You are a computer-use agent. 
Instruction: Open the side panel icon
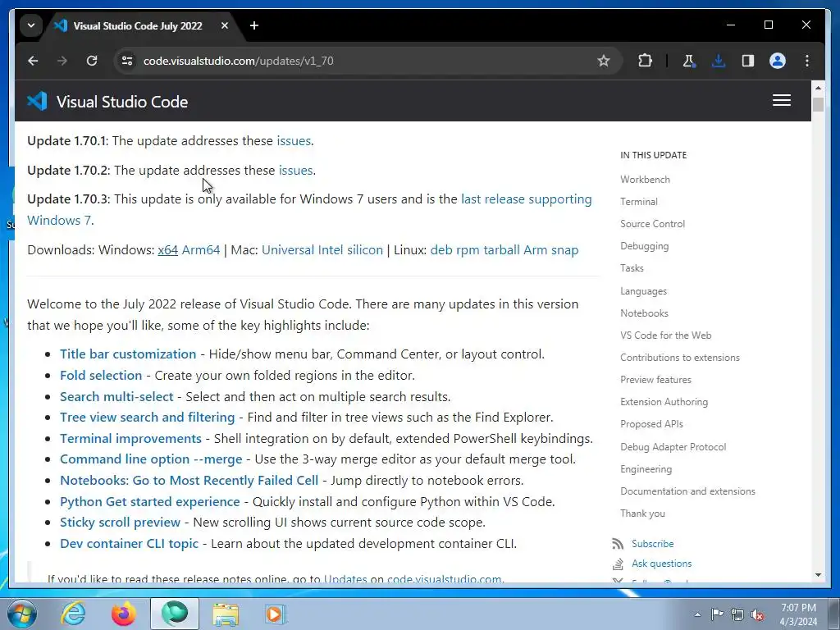point(748,61)
